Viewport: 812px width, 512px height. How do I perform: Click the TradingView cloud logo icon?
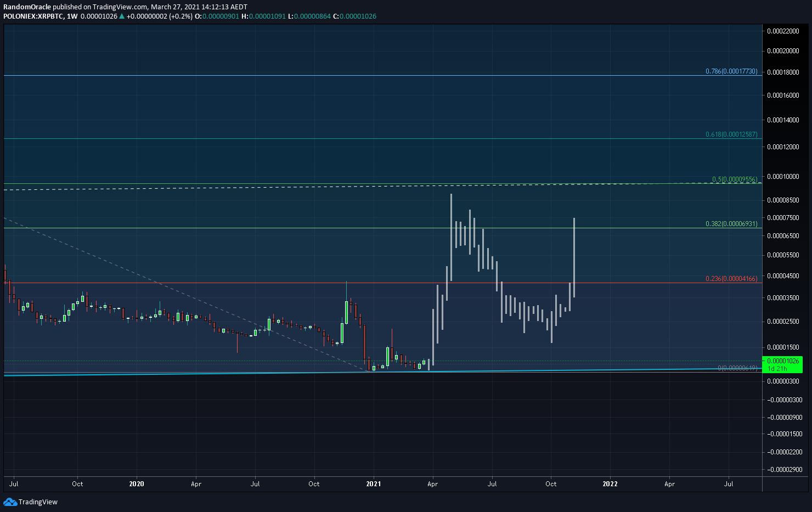click(x=10, y=502)
